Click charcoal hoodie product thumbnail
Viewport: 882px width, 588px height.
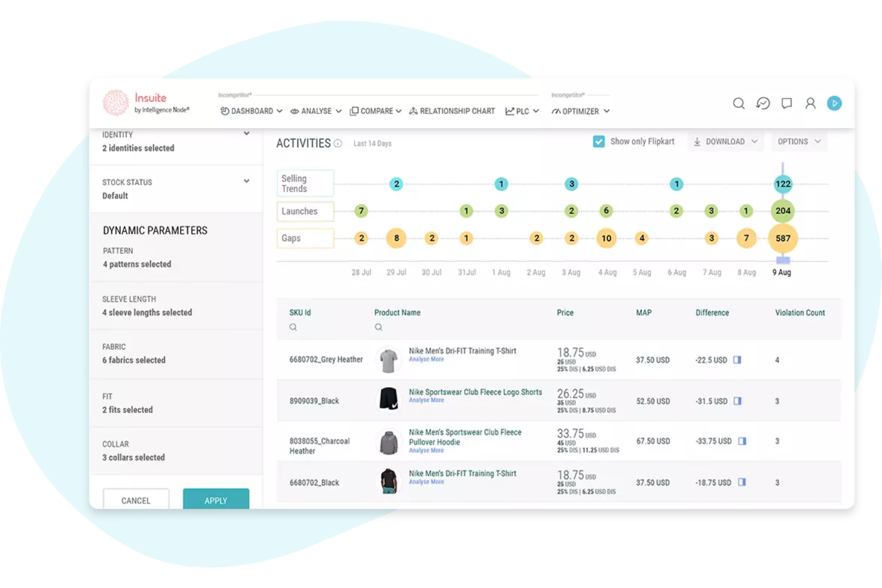[389, 443]
